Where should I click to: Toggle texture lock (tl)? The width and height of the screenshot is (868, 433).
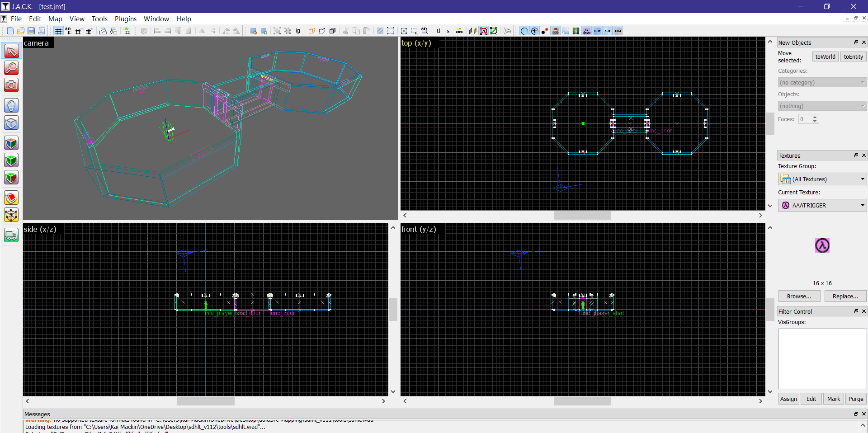point(438,31)
